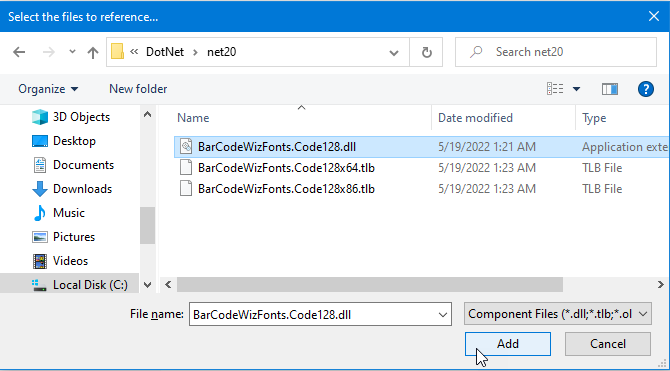Open Desktop in navigation pane
Image resolution: width=670 pixels, height=371 pixels.
click(x=74, y=141)
